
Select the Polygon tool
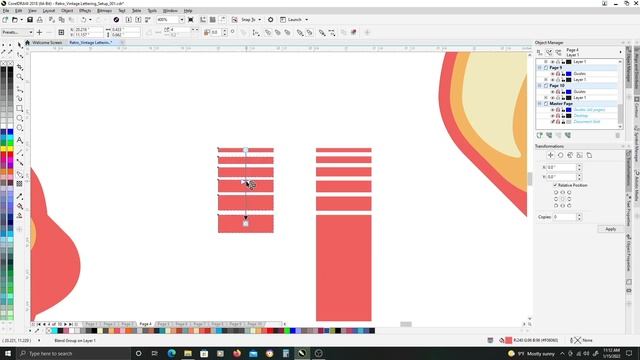(x=20, y=128)
